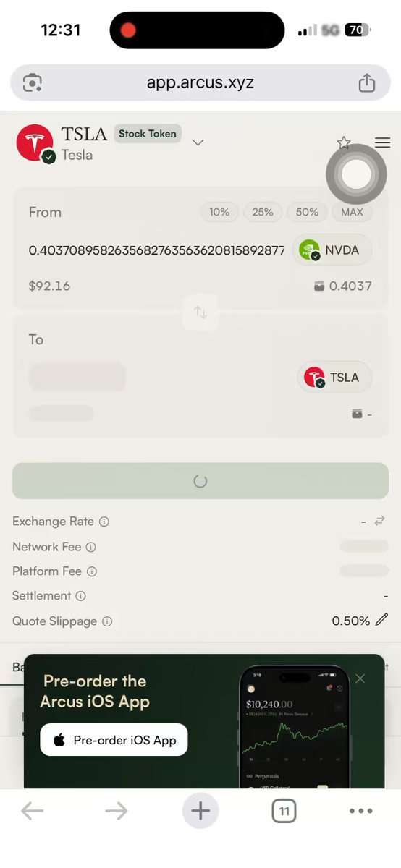Tap the swap direction arrows between From and To

point(200,313)
